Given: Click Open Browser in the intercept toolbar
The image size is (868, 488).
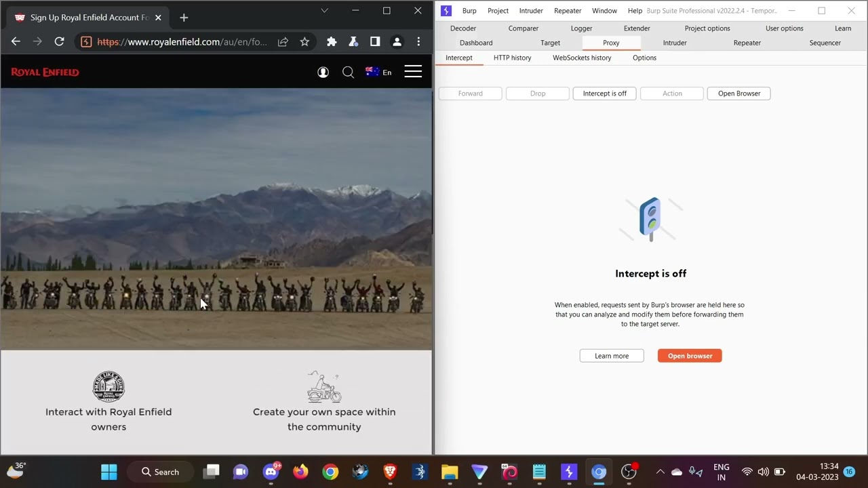Looking at the screenshot, I should pyautogui.click(x=739, y=94).
